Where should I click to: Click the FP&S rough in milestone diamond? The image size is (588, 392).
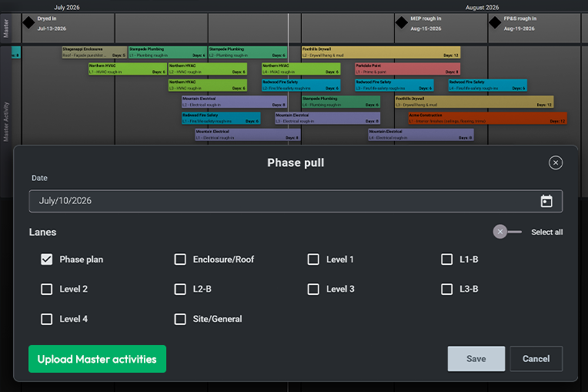click(495, 22)
